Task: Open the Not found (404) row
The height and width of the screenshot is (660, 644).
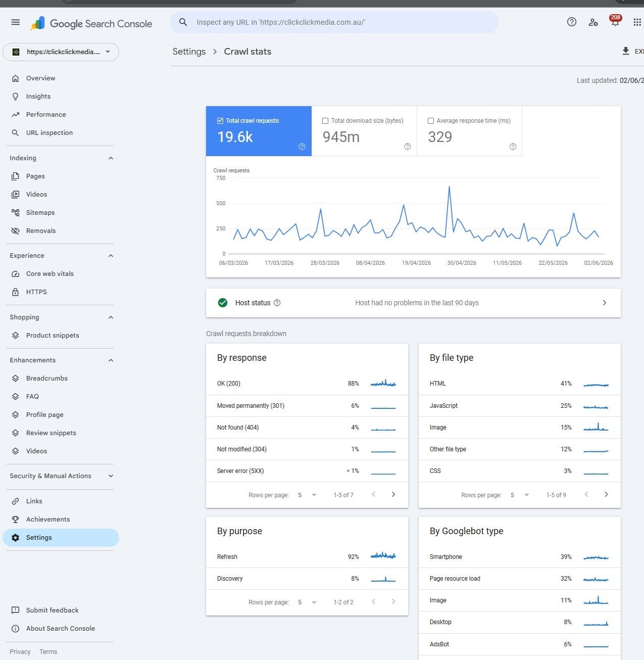Action: tap(307, 428)
